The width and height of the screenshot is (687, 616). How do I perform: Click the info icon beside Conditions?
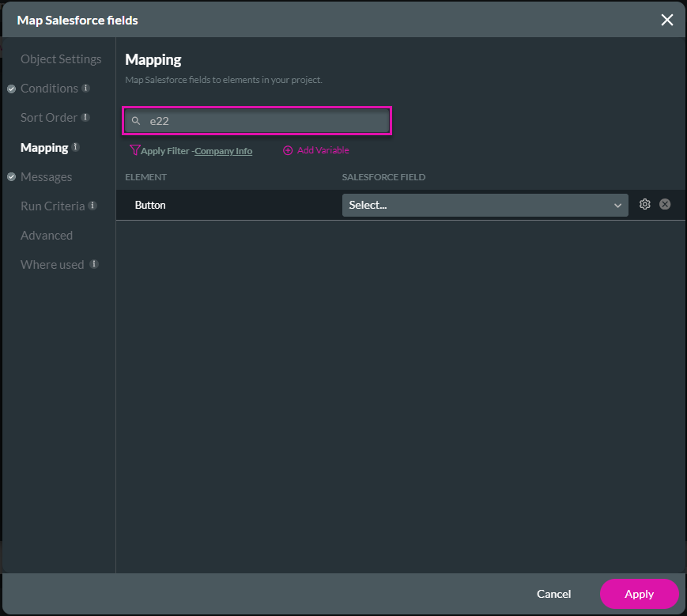click(x=85, y=89)
